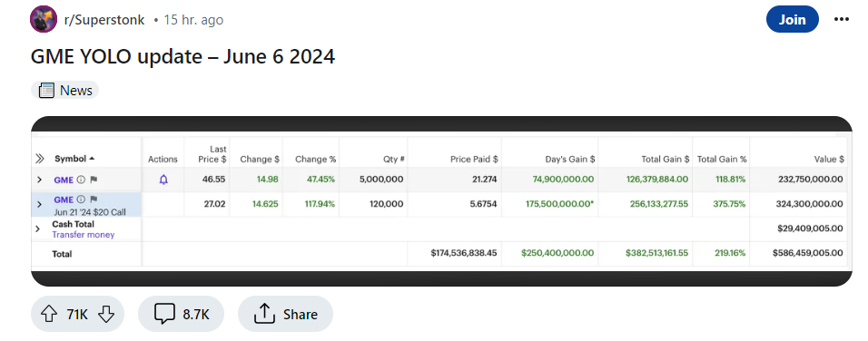The height and width of the screenshot is (341, 868).
Task: Click the Transfer money link
Action: pyautogui.click(x=84, y=234)
